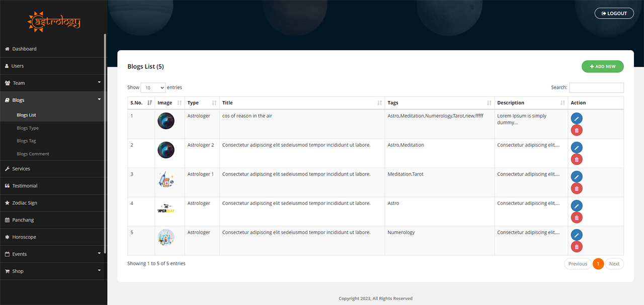Click the delete trash icon for blog row 2
This screenshot has width=644, height=305.
pos(577,160)
